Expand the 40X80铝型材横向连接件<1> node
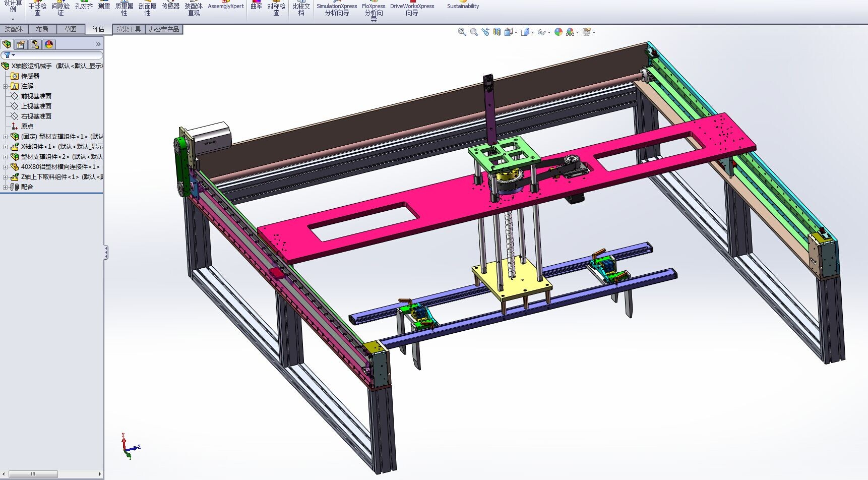This screenshot has height=480, width=868. coord(6,167)
